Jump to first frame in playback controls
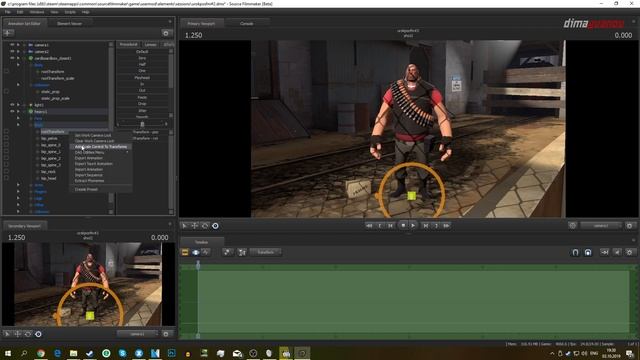640x360 pixels. coord(369,225)
